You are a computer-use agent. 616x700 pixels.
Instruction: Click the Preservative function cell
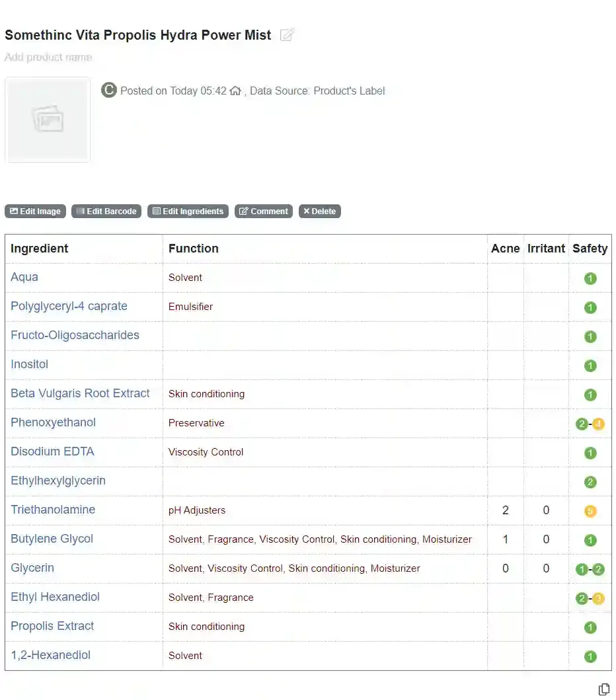(x=196, y=423)
